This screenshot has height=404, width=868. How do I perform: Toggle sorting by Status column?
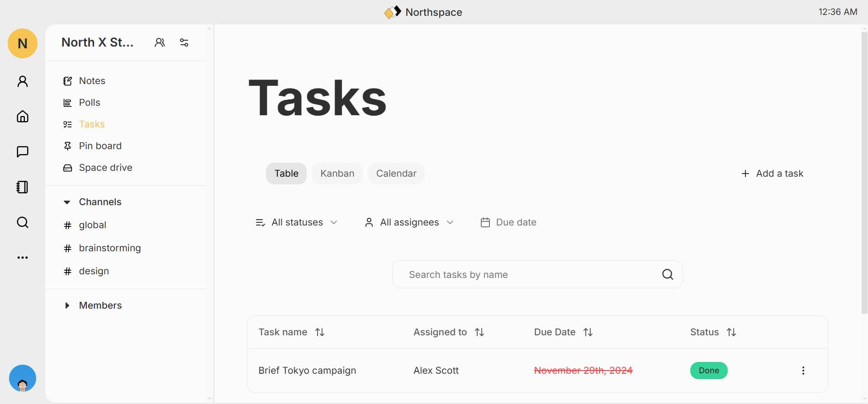pos(731,332)
